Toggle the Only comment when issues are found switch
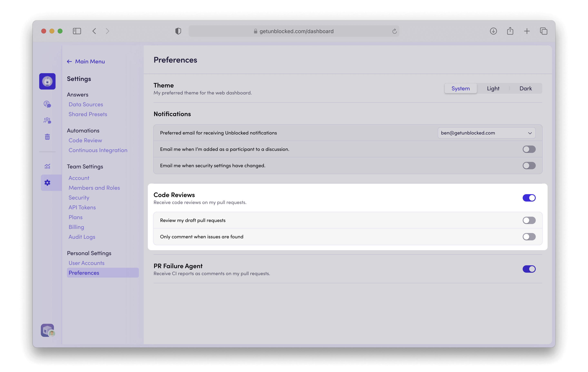 [529, 237]
